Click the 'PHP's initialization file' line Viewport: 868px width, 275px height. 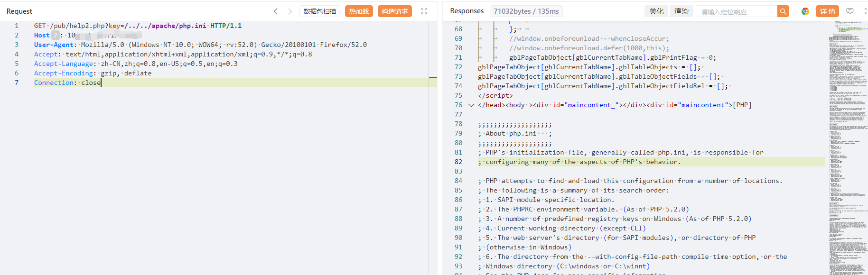click(x=621, y=153)
